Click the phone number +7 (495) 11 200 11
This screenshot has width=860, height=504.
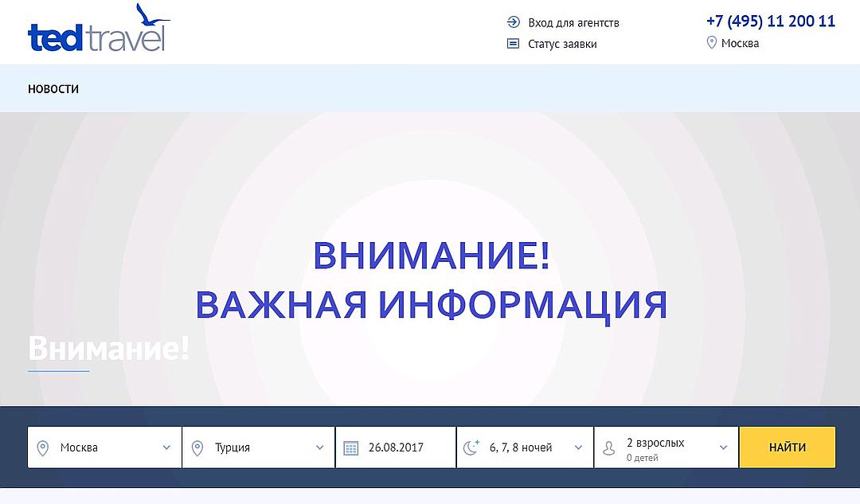tap(770, 21)
